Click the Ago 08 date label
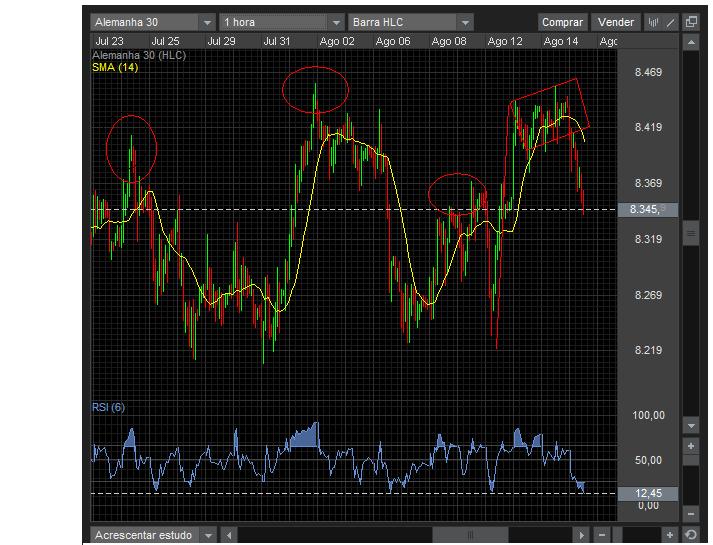Screen dimensions: 713x545 click(x=449, y=41)
